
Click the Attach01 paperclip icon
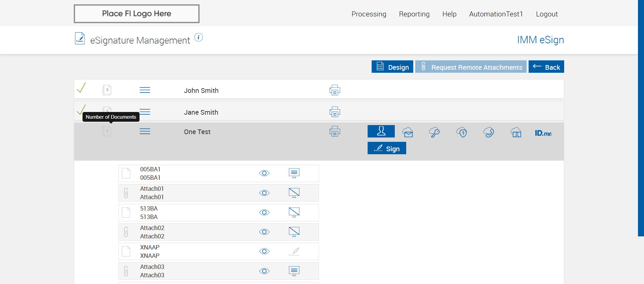tap(126, 193)
